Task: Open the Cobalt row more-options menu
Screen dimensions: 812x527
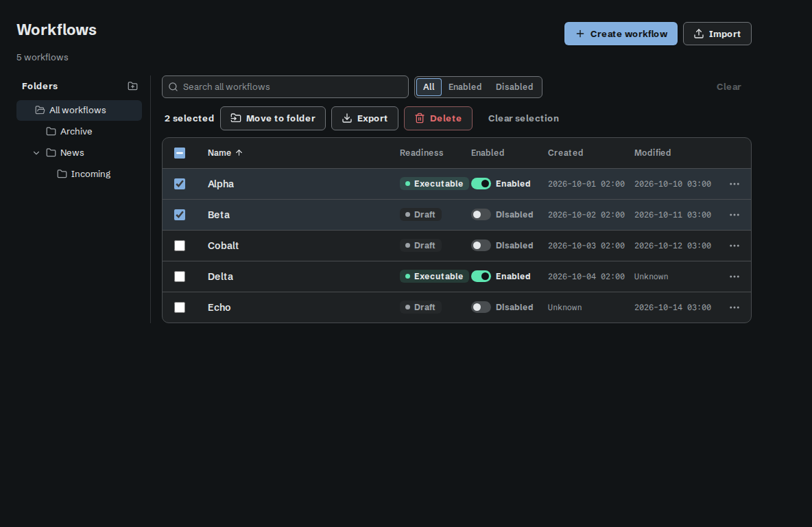Action: tap(735, 246)
